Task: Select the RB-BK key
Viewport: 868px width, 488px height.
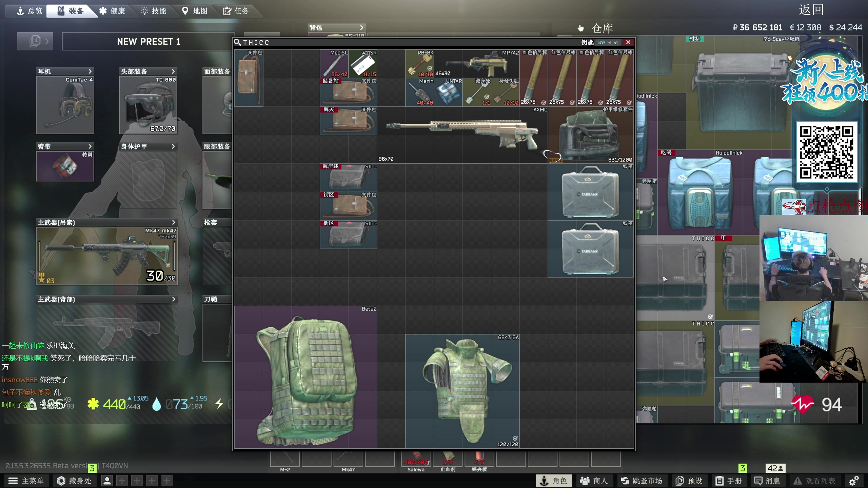Action: [420, 64]
